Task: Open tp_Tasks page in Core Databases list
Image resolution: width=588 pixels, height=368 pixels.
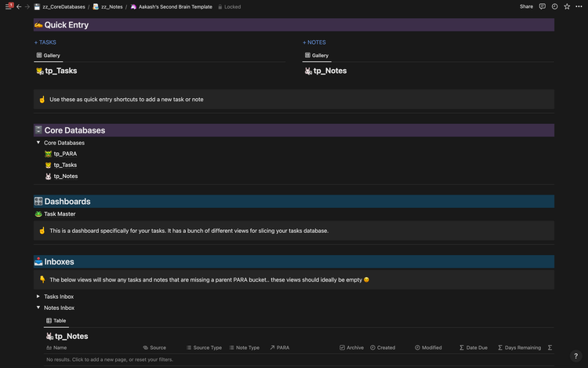Action: point(65,165)
